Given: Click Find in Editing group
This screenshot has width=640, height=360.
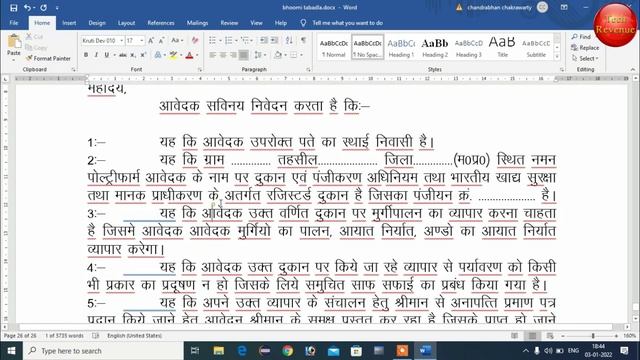Looking at the screenshot, I should tap(581, 37).
